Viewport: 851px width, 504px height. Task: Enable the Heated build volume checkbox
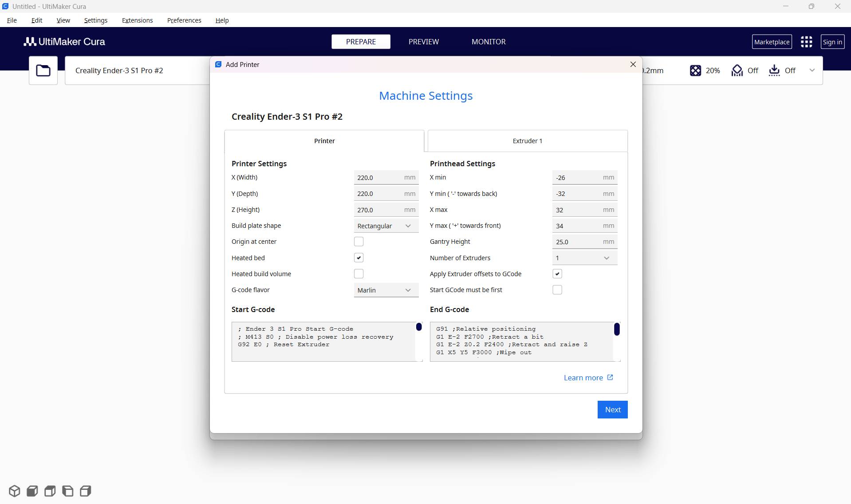coord(359,274)
